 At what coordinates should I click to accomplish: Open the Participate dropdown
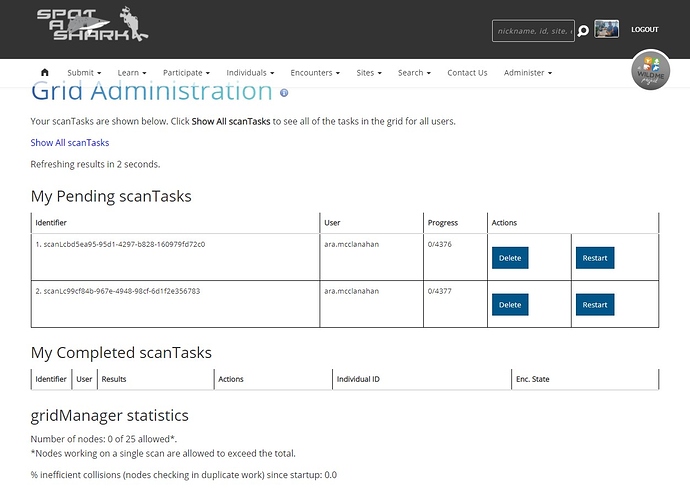point(186,73)
